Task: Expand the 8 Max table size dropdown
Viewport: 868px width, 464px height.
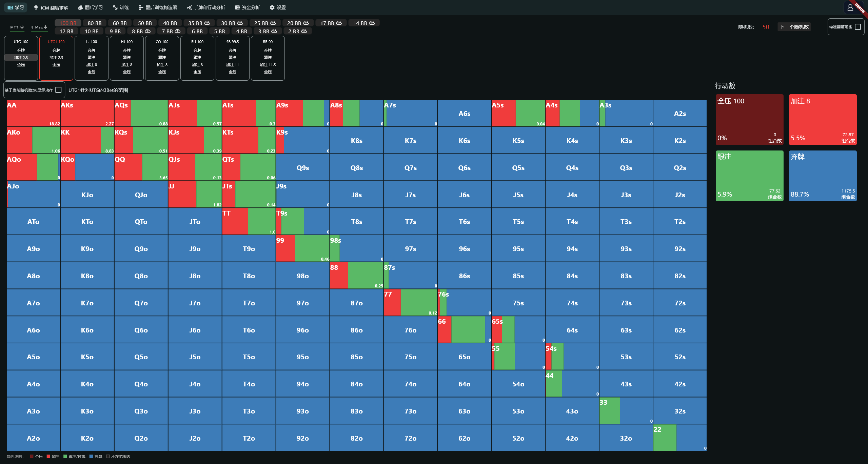Action: point(39,27)
